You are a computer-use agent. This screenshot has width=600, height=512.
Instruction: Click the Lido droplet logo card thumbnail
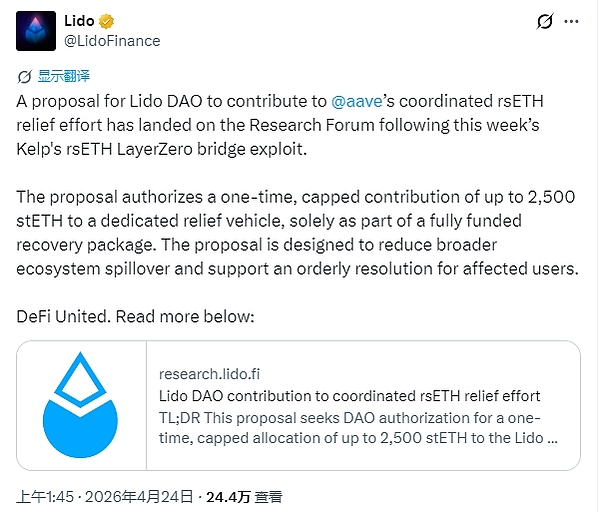tap(81, 405)
